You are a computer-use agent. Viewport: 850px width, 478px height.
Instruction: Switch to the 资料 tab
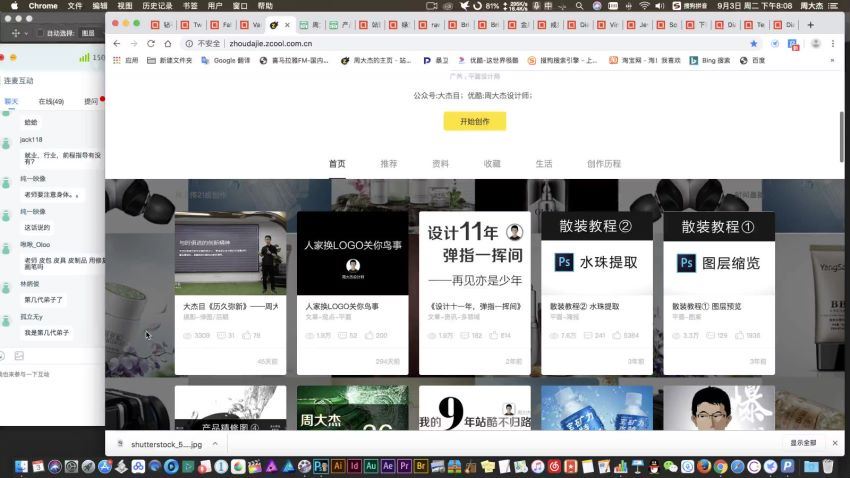click(440, 164)
